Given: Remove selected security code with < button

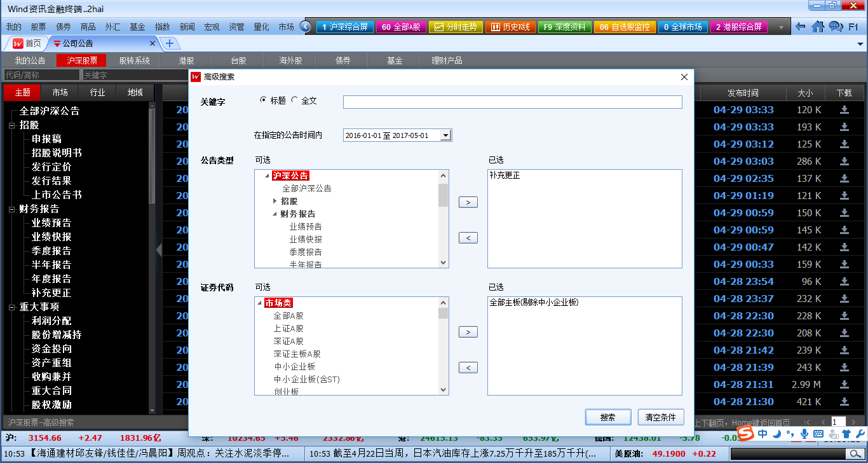Looking at the screenshot, I should 468,368.
